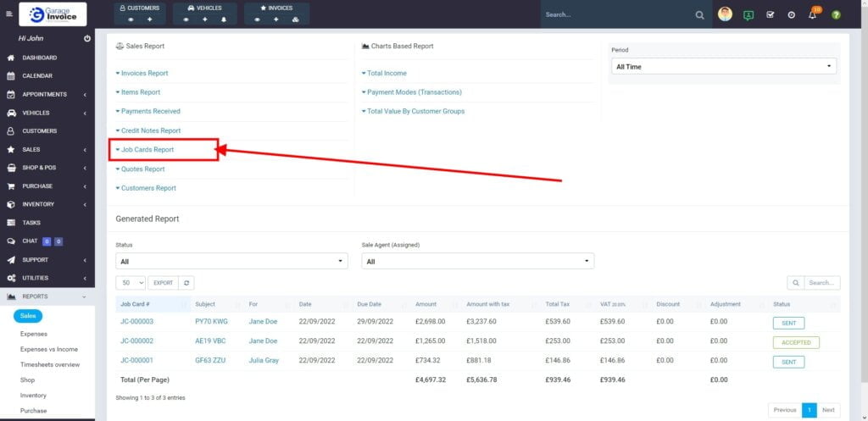Click the notifications bell icon
The width and height of the screenshot is (868, 421).
coord(812,15)
